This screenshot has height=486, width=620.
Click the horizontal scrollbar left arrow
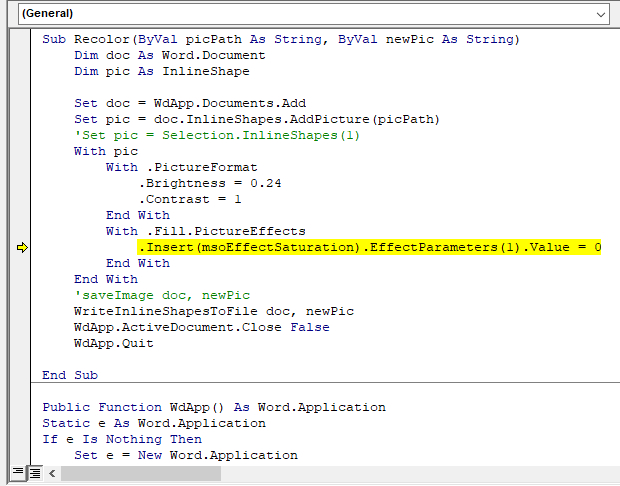(52, 473)
